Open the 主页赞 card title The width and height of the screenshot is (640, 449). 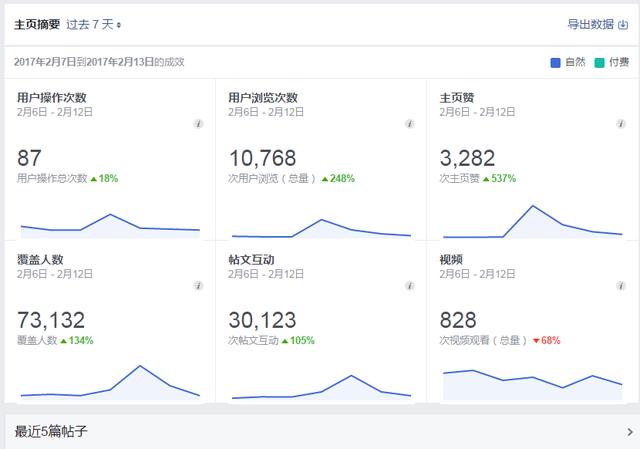457,98
